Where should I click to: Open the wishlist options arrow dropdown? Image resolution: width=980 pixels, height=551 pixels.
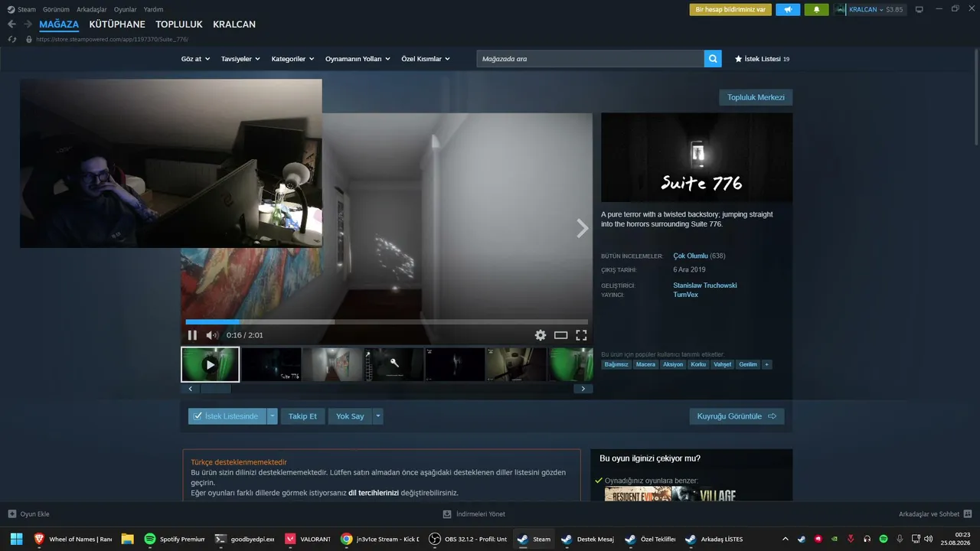tap(272, 416)
